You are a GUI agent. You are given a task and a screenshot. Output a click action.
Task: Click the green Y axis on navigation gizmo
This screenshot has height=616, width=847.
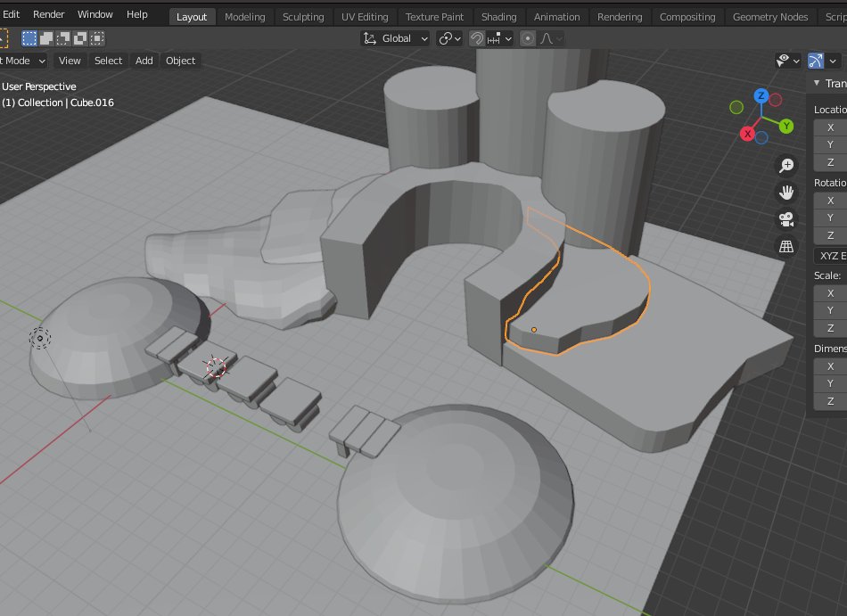point(786,127)
